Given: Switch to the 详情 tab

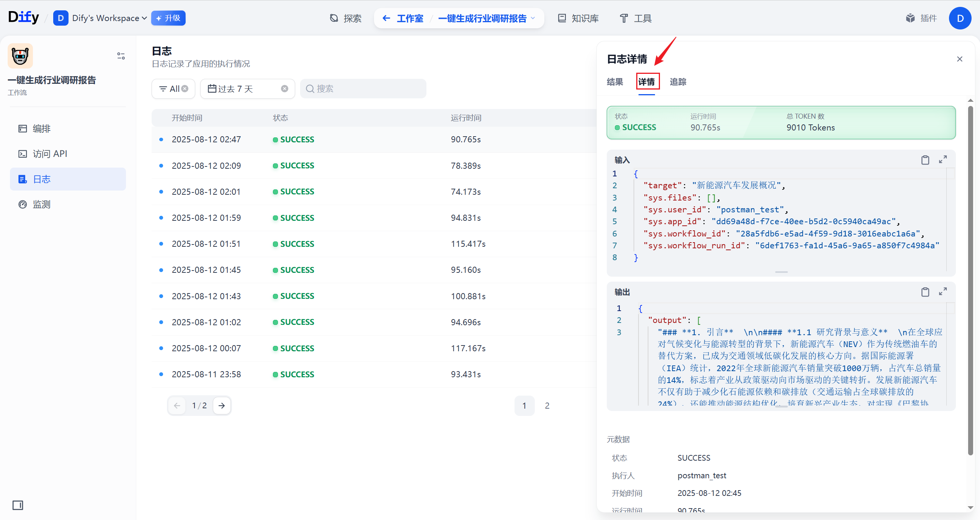Looking at the screenshot, I should point(647,82).
